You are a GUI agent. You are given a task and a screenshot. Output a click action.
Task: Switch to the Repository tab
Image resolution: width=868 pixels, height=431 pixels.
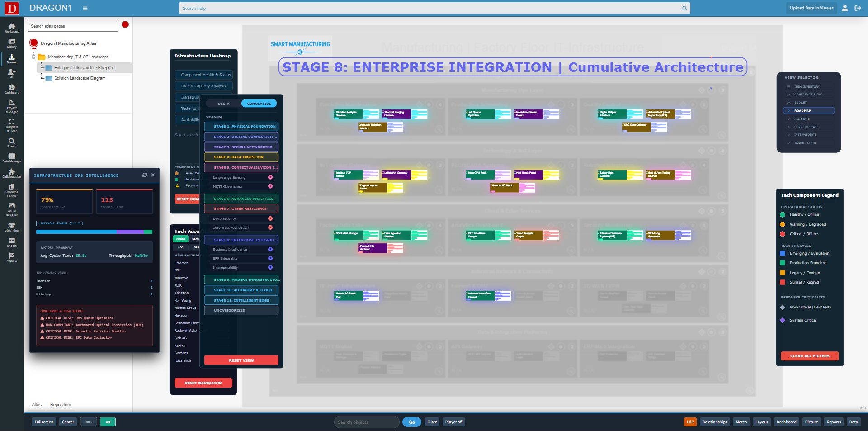(x=60, y=404)
